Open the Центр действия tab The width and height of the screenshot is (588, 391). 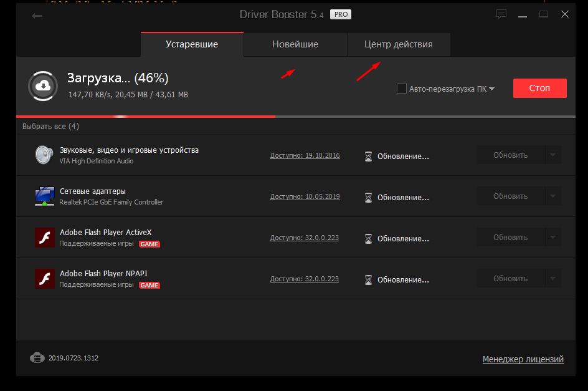(x=399, y=44)
